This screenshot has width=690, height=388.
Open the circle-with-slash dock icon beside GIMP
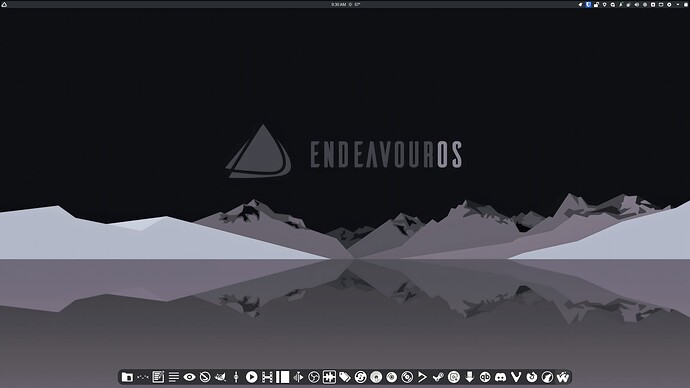205,377
